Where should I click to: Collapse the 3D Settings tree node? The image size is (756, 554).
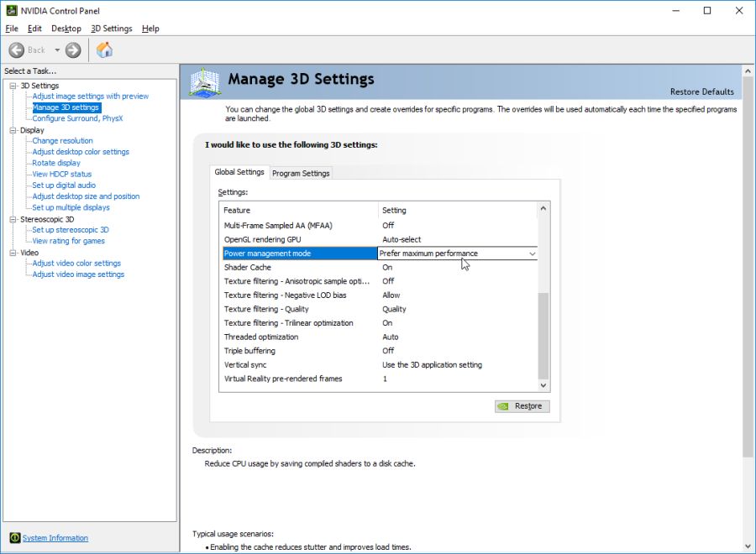[13, 86]
